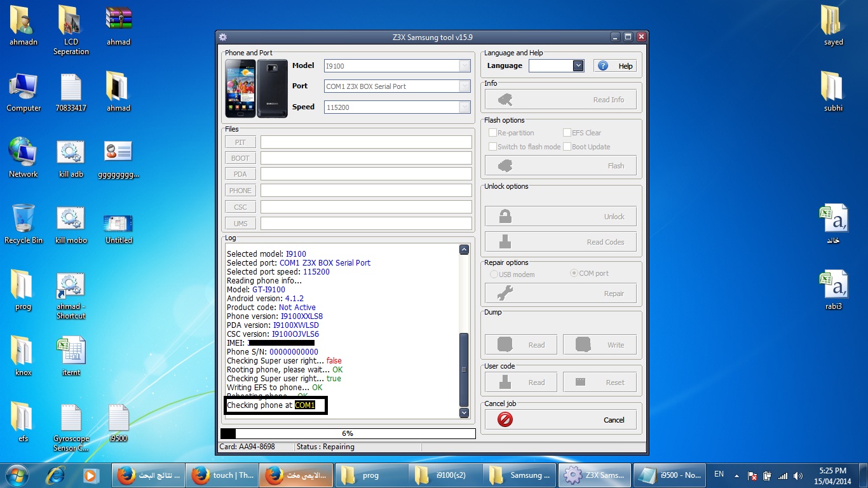Screen dimensions: 868x488
Task: Toggle the Switch to flash mode checkbox
Action: tap(492, 147)
